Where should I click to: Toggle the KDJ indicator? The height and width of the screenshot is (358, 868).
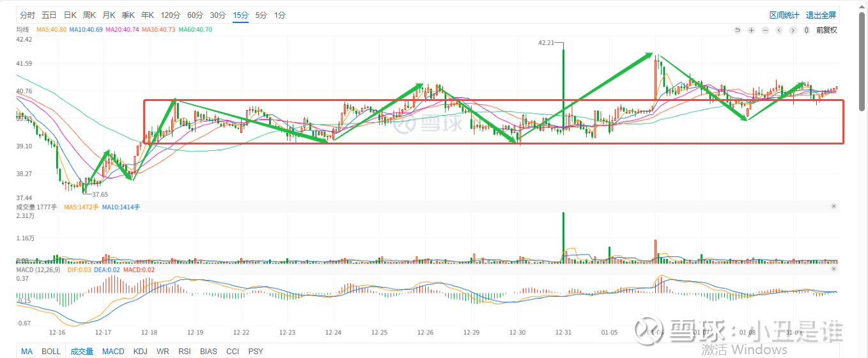140,352
